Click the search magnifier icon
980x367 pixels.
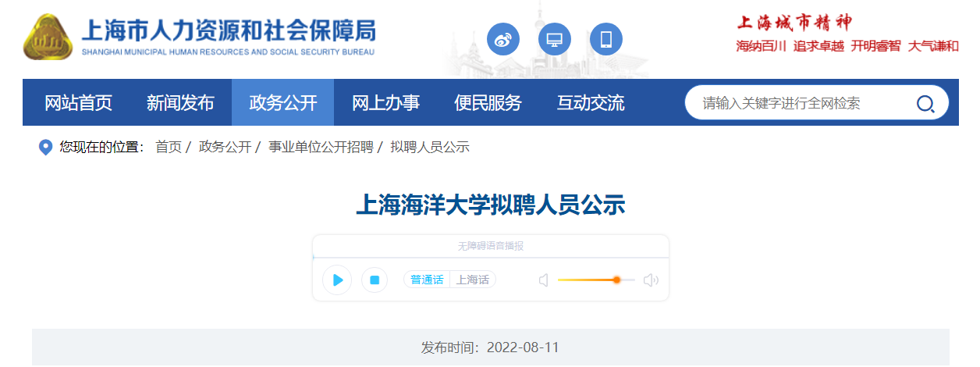[925, 103]
